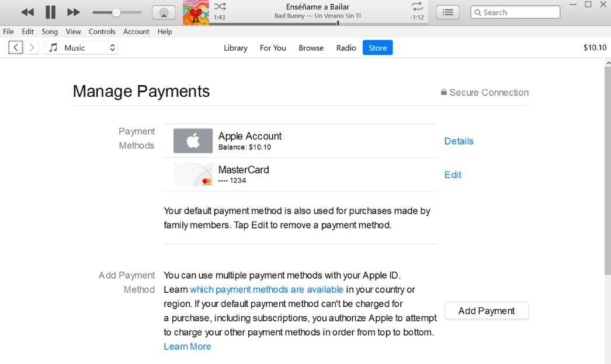
Task: Open the Account menu
Action: click(x=136, y=32)
